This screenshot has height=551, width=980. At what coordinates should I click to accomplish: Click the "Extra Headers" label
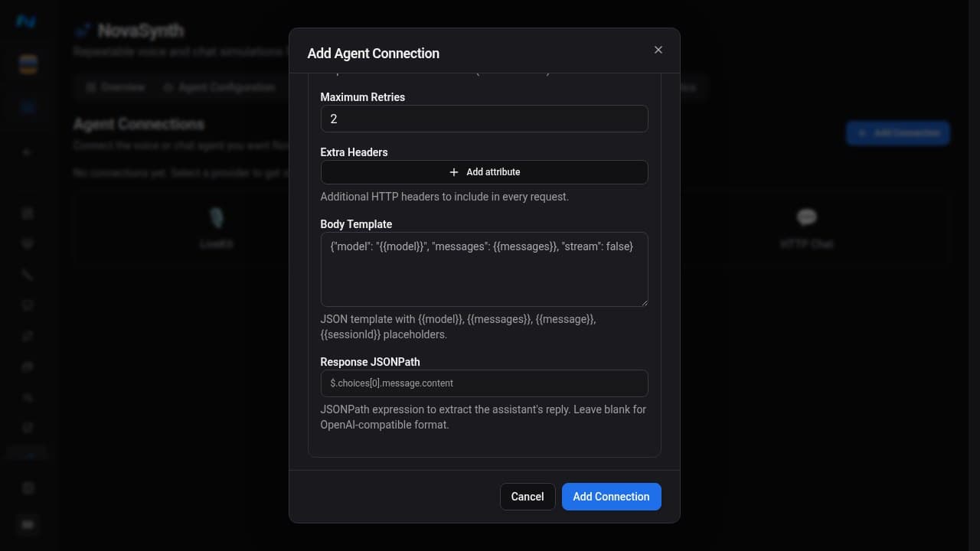point(354,152)
